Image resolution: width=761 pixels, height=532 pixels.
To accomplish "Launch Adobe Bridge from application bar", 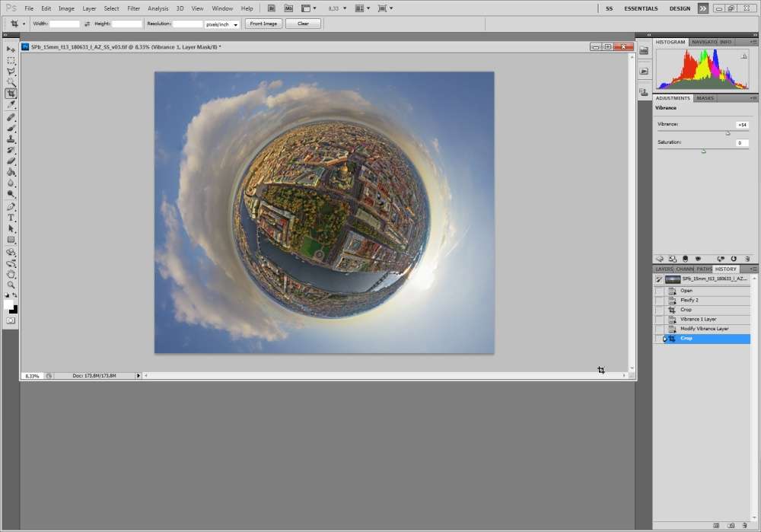I will click(x=271, y=8).
